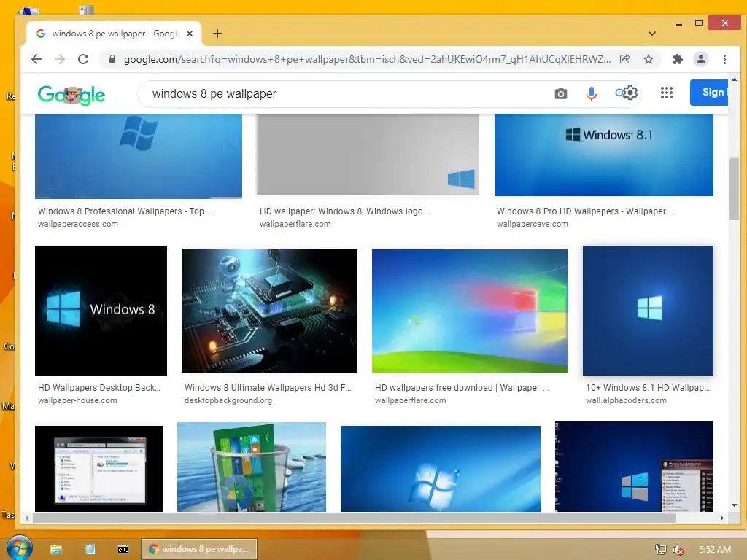Viewport: 747px width, 560px height.
Task: Click the padlock site info icon
Action: 112,59
